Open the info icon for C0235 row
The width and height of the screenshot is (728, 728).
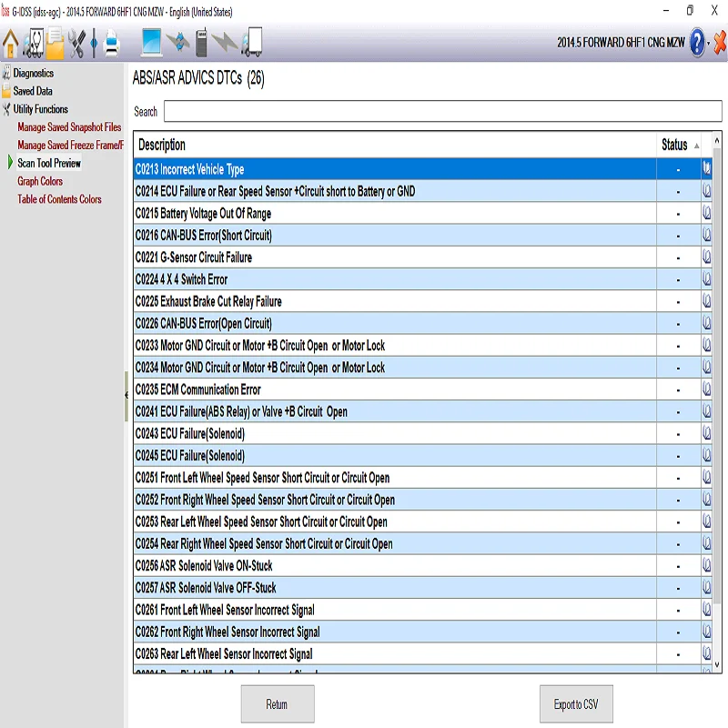(x=706, y=389)
